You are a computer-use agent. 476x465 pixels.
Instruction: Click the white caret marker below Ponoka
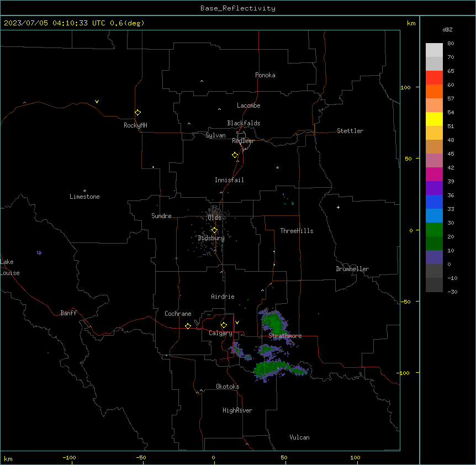[202, 81]
